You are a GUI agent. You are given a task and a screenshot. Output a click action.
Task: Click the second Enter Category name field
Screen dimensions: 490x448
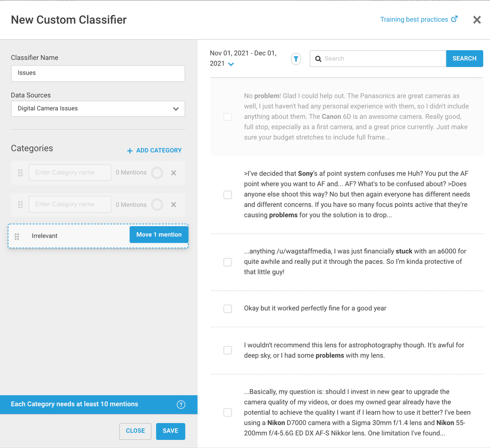[70, 205]
